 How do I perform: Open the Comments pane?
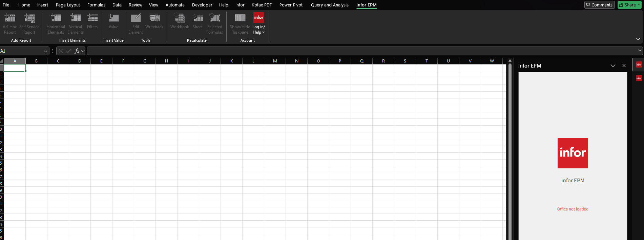pos(599,5)
